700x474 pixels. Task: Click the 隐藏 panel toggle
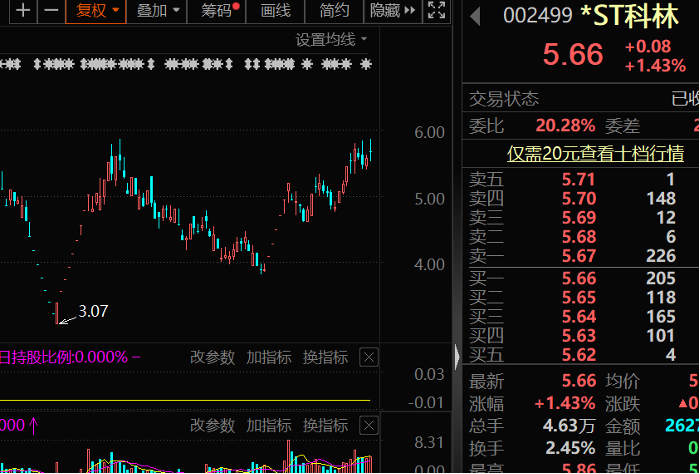(x=392, y=11)
